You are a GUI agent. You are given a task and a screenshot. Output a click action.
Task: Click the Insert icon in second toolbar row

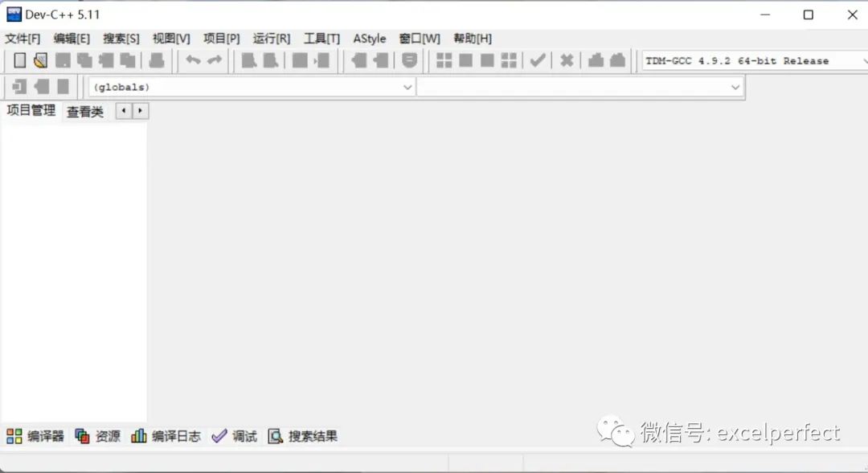click(19, 86)
